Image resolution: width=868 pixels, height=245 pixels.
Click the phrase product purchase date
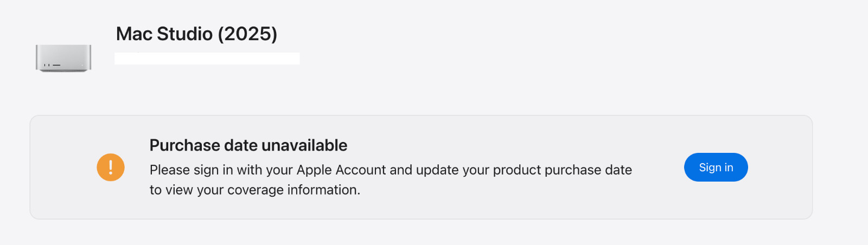pyautogui.click(x=563, y=170)
